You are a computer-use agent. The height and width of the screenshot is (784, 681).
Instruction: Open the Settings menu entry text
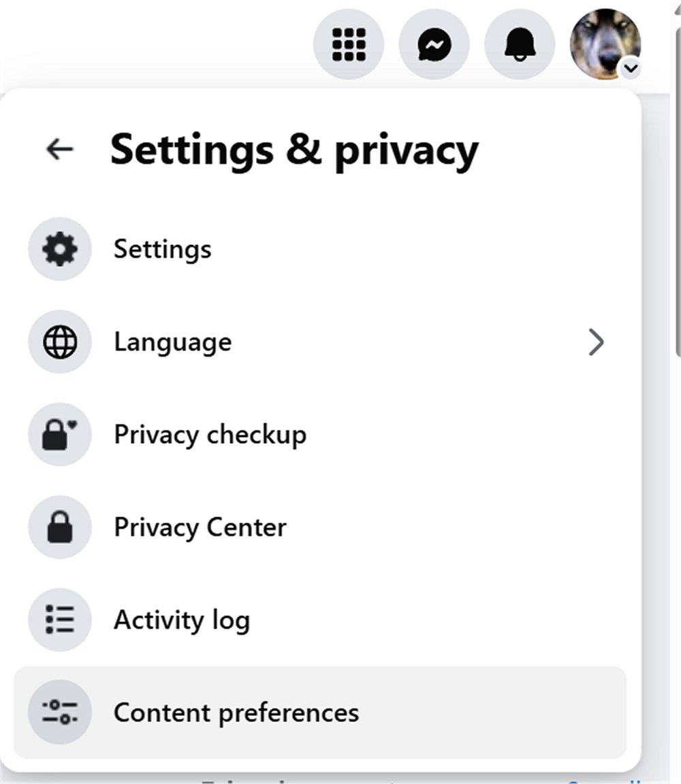coord(162,249)
